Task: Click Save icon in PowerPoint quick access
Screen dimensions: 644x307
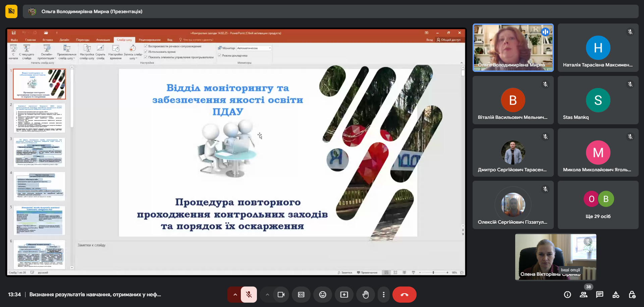Action: click(14, 33)
